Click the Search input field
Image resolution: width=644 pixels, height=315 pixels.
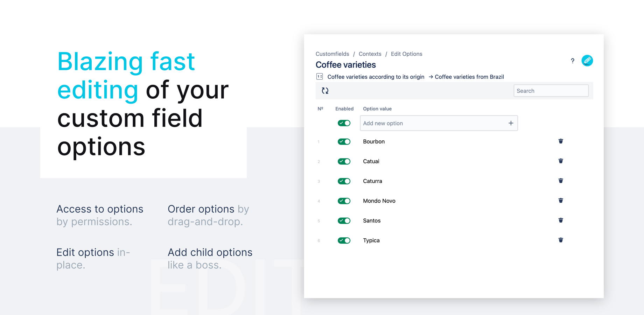click(551, 91)
